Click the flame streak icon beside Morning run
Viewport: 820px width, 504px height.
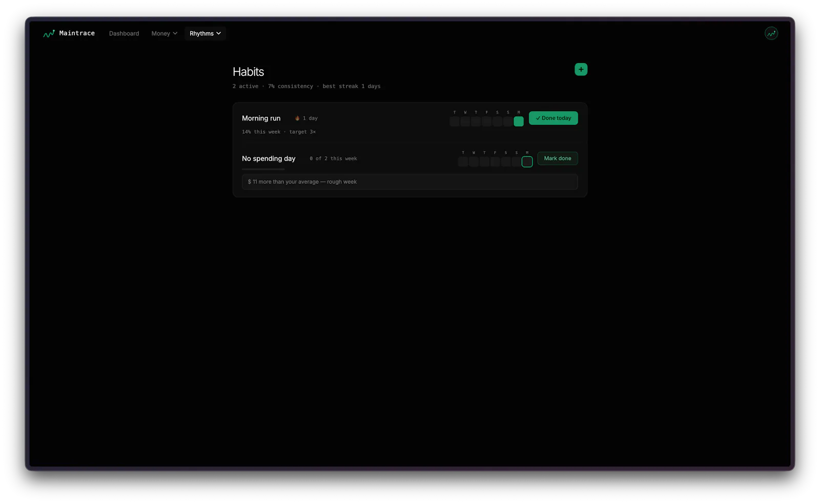click(297, 118)
